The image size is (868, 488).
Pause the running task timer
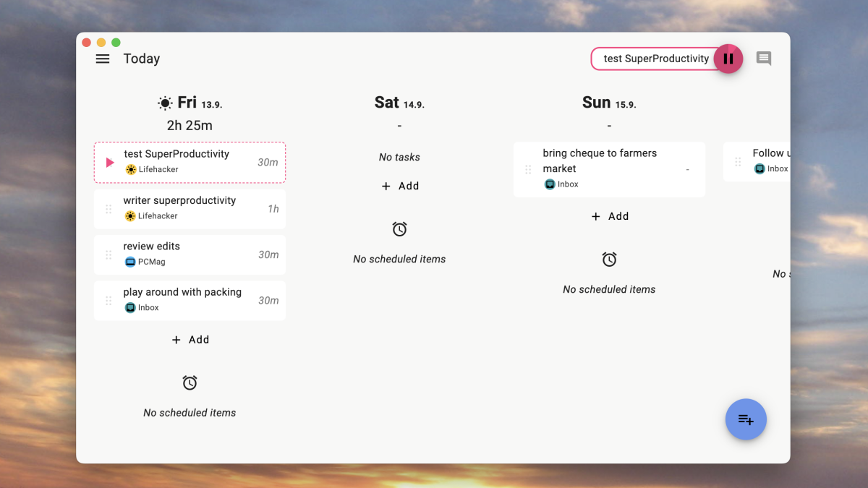[728, 59]
